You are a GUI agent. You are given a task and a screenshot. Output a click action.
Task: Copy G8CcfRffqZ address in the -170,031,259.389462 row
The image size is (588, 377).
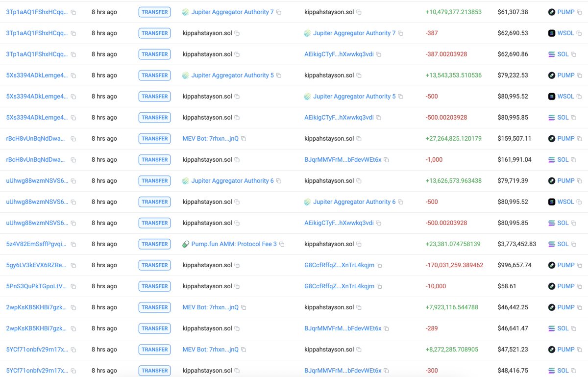[x=379, y=265]
